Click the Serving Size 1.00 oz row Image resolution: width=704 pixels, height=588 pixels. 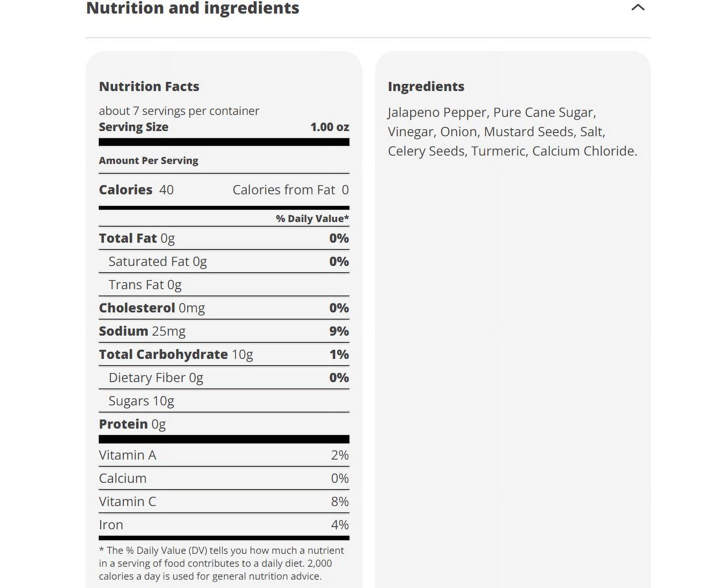224,127
